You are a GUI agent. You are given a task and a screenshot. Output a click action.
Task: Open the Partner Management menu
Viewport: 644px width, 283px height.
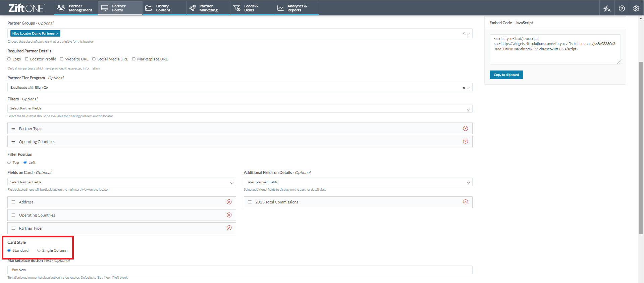76,8
